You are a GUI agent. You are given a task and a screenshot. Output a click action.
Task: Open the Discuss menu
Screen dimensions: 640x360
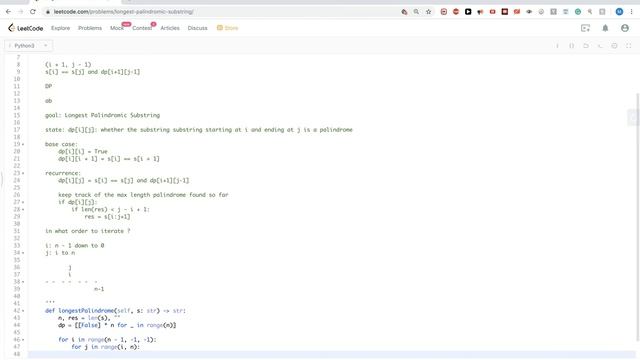[x=198, y=28]
